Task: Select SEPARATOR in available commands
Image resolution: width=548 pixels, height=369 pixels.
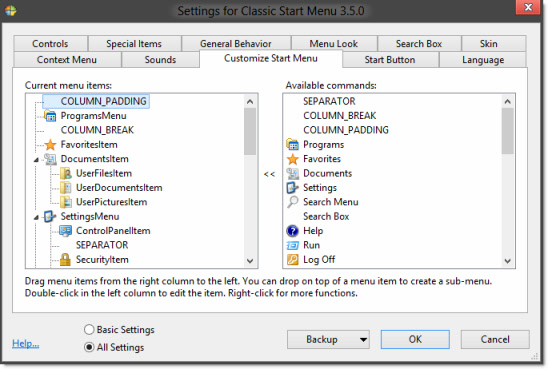Action: point(329,101)
